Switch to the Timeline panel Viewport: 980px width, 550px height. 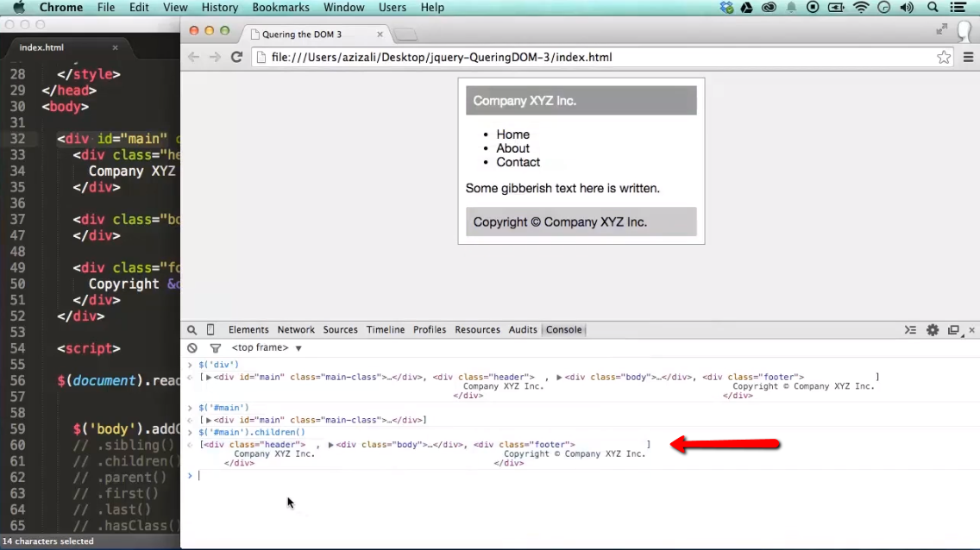point(386,329)
